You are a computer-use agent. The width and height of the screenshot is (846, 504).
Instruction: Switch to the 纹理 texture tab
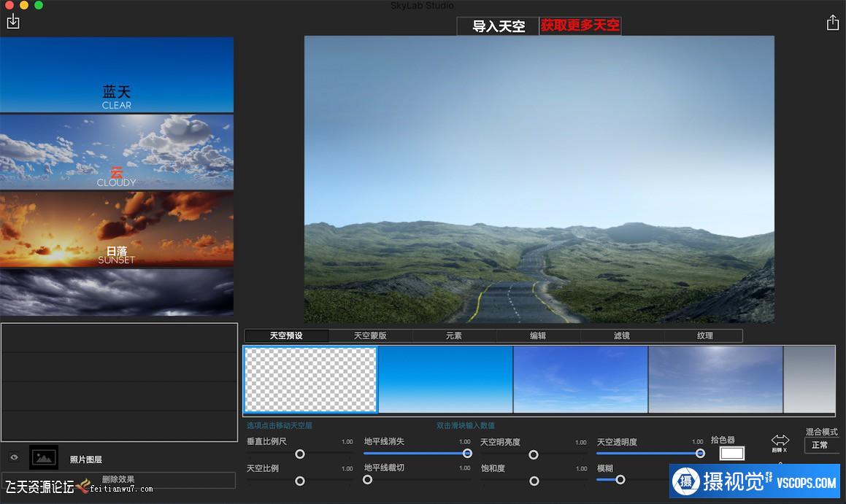coord(705,336)
